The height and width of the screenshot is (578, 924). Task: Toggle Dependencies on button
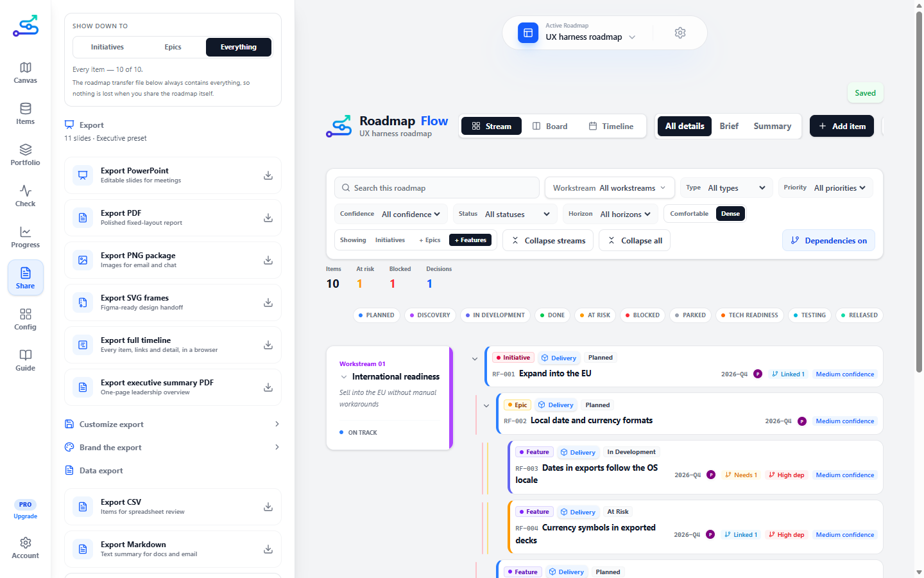tap(828, 240)
